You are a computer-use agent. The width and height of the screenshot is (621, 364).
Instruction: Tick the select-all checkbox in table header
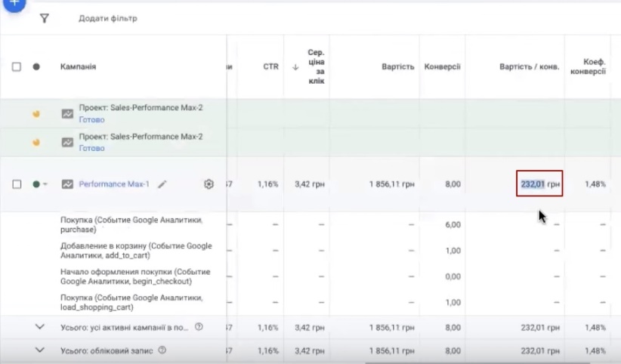[x=17, y=66]
